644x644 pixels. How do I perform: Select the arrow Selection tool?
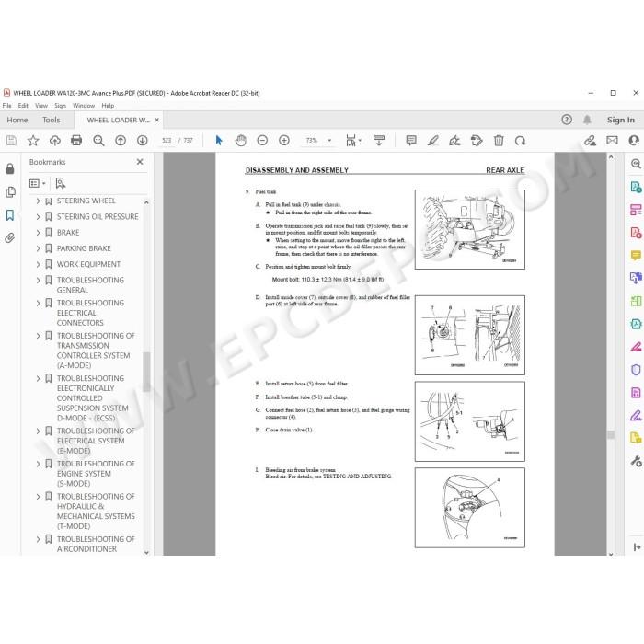coord(219,141)
